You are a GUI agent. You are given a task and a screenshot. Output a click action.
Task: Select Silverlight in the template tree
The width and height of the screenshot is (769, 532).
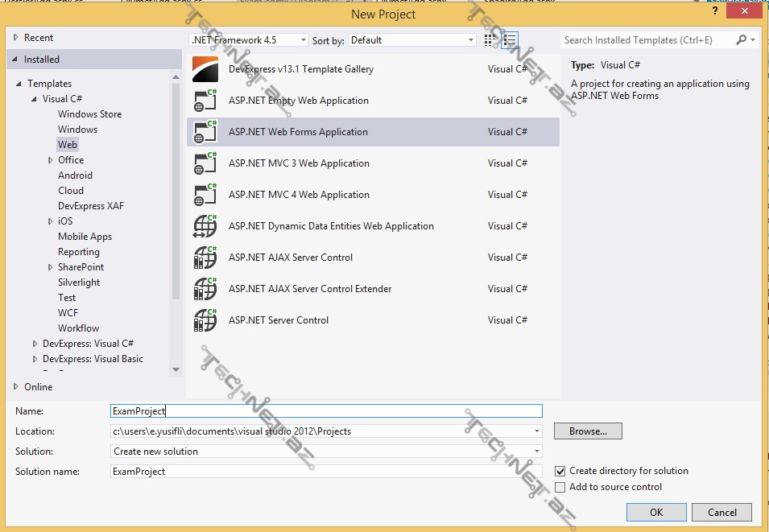click(x=79, y=282)
